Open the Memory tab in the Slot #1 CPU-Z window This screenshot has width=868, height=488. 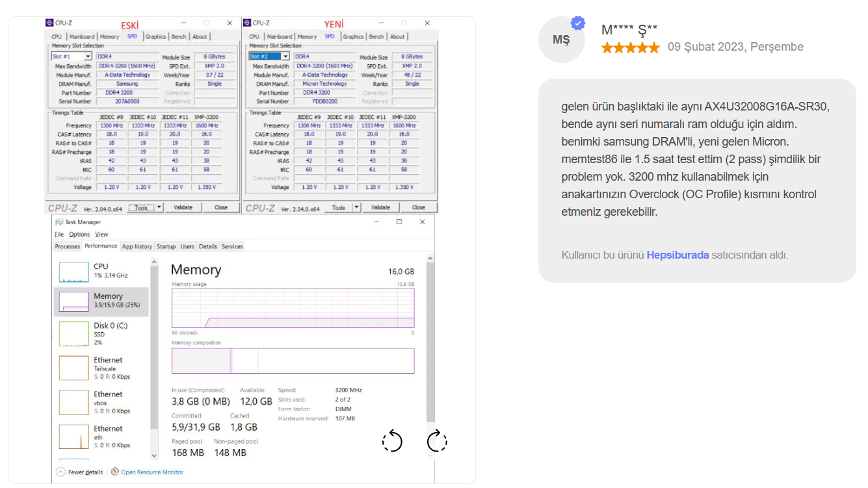(110, 37)
